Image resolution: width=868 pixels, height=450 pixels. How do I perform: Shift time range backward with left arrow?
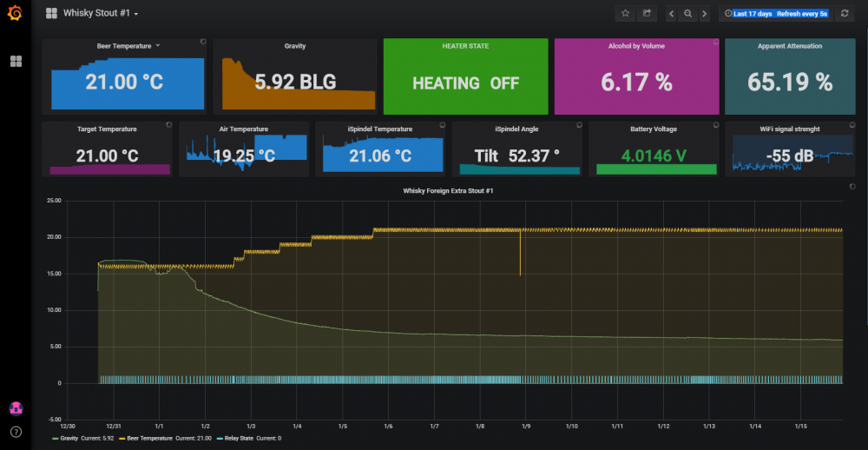coord(672,14)
